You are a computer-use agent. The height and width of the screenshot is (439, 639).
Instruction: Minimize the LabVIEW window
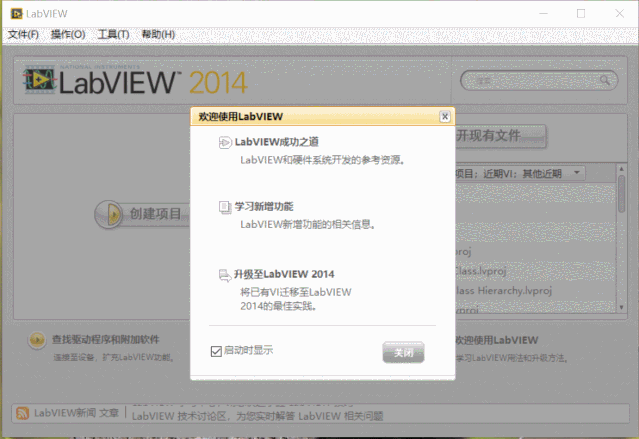click(x=544, y=13)
